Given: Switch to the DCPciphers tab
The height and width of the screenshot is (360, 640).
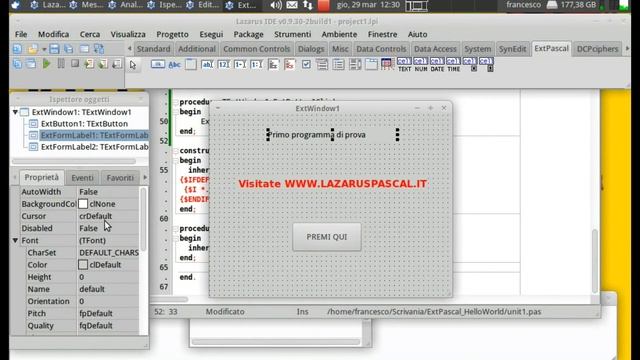Looking at the screenshot, I should coord(597,49).
